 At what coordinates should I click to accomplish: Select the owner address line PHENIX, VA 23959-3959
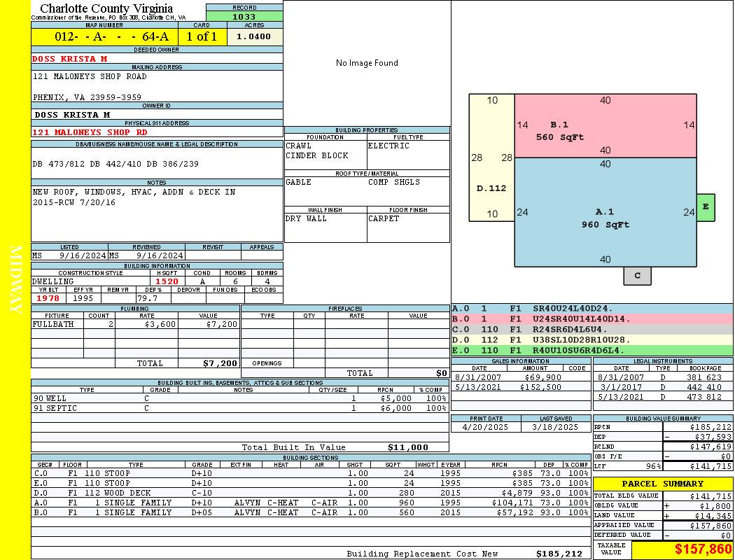(x=87, y=97)
